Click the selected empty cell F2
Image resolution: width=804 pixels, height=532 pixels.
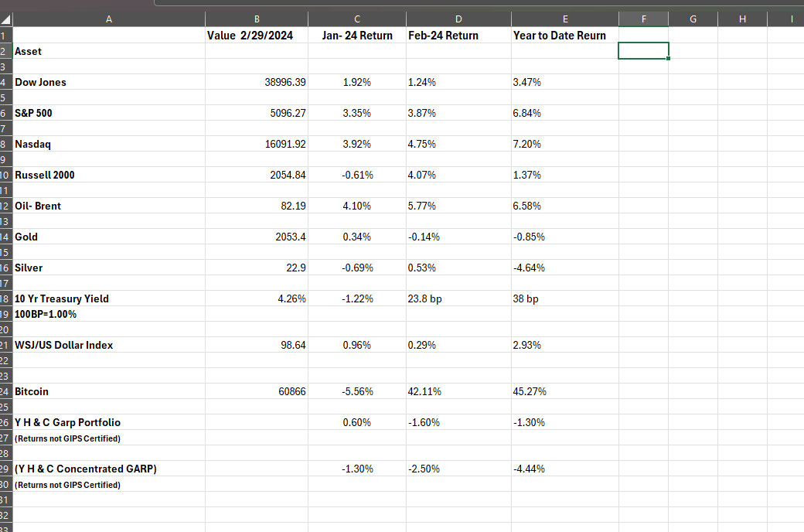[x=643, y=51]
